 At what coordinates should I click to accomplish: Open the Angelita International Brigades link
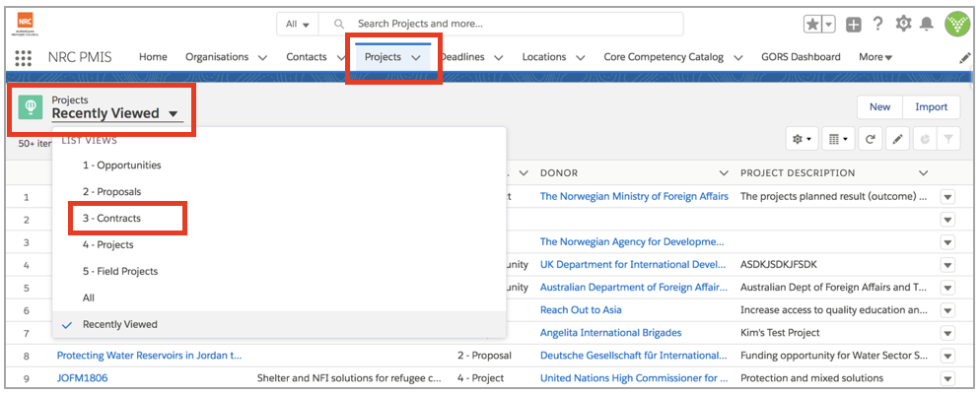[x=610, y=333]
